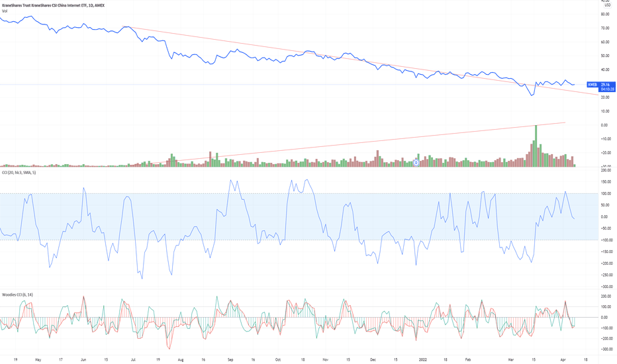
Task: Click the Nov label on time axis
Action: tap(326, 359)
